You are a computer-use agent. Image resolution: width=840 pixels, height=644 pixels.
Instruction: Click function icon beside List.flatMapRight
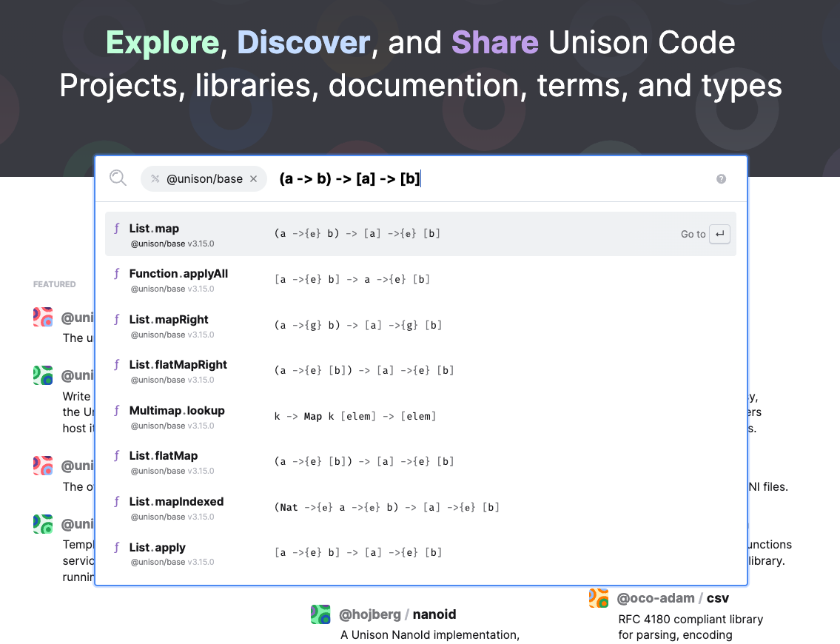click(x=117, y=365)
